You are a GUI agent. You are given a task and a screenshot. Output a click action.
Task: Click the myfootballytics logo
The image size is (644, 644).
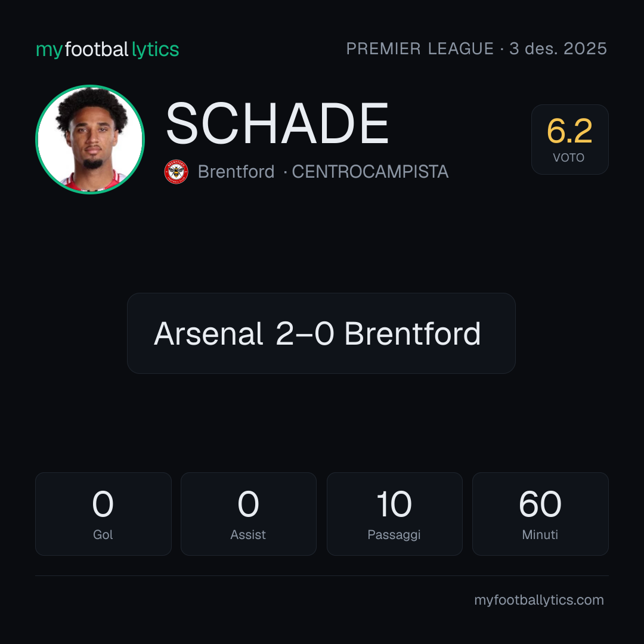click(107, 49)
